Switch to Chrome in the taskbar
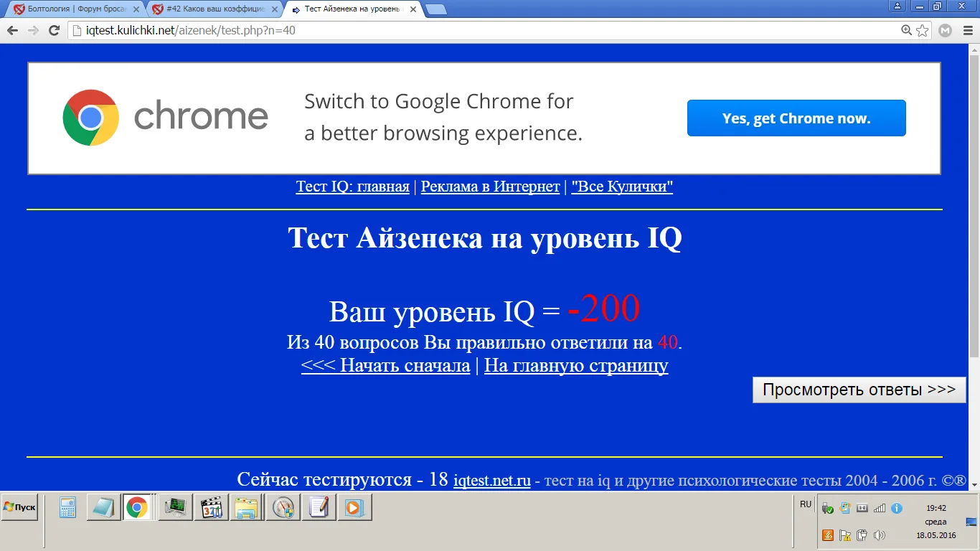This screenshot has width=980, height=551. [x=136, y=508]
